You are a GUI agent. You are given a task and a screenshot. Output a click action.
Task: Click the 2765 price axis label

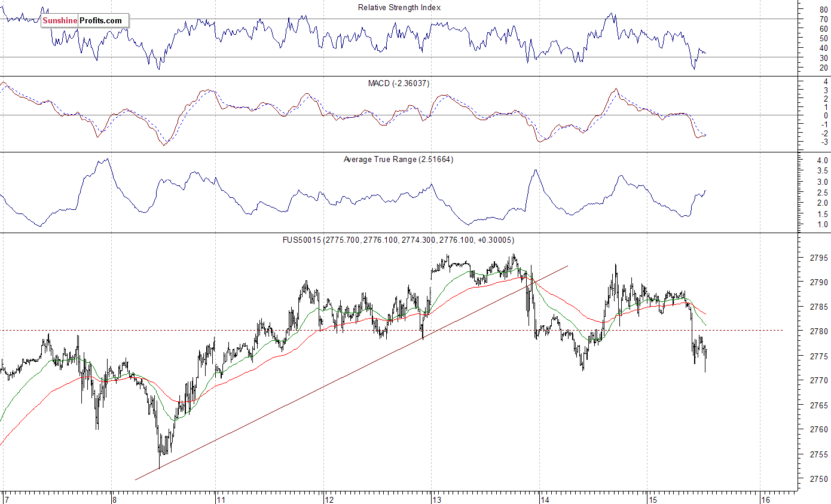point(818,405)
